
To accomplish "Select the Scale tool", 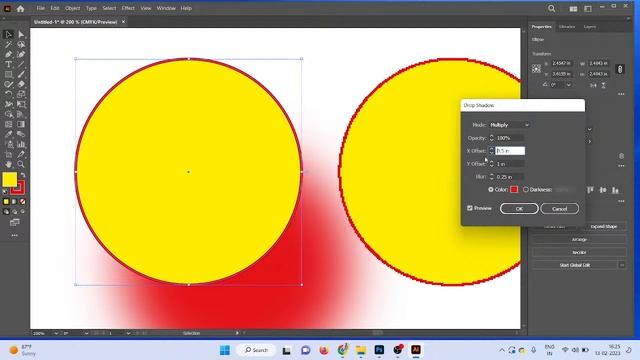I will [x=21, y=94].
